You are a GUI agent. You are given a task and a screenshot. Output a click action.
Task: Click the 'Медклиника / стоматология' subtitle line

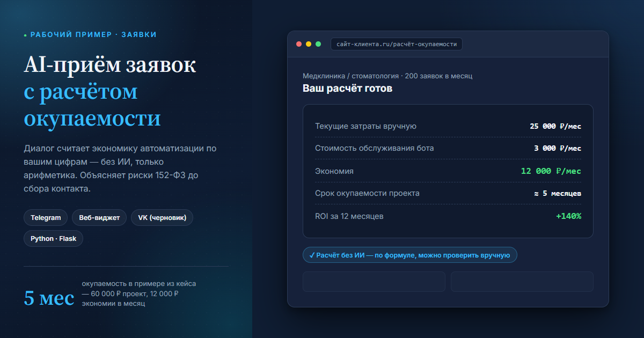[x=387, y=76]
